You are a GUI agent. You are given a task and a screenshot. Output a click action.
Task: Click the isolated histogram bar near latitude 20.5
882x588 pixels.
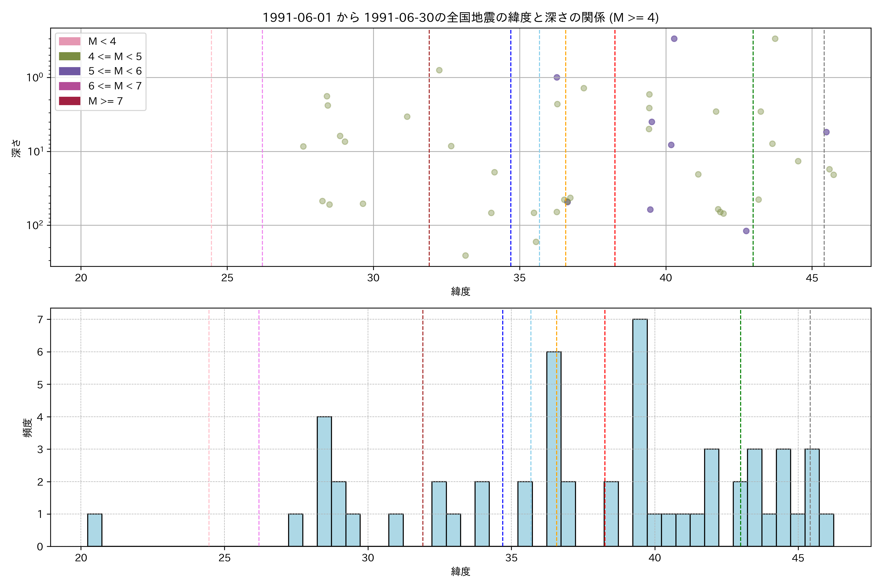click(95, 530)
